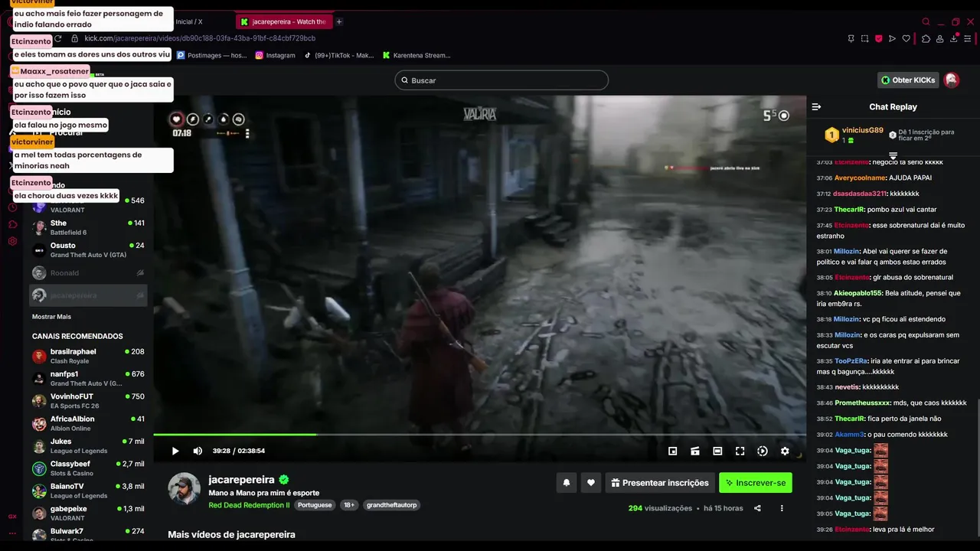Open the Red Dead Redemption II category link
Image resolution: width=980 pixels, height=551 pixels.
pyautogui.click(x=249, y=505)
